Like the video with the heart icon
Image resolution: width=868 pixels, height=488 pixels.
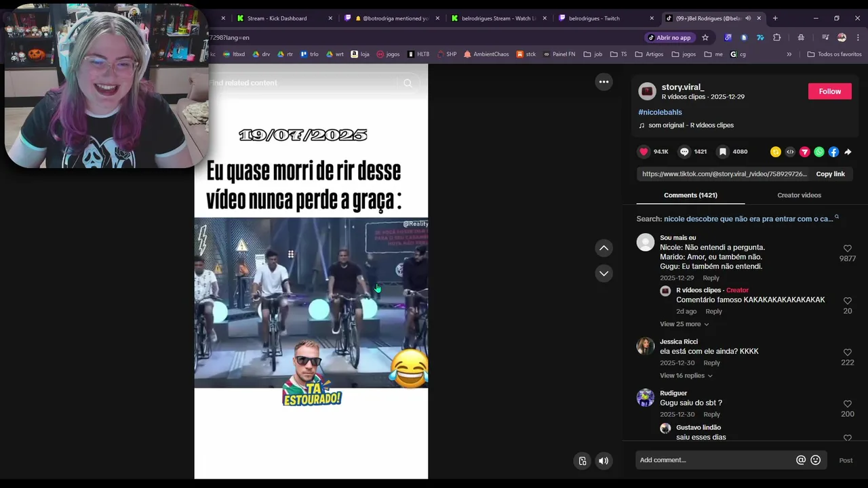click(644, 152)
